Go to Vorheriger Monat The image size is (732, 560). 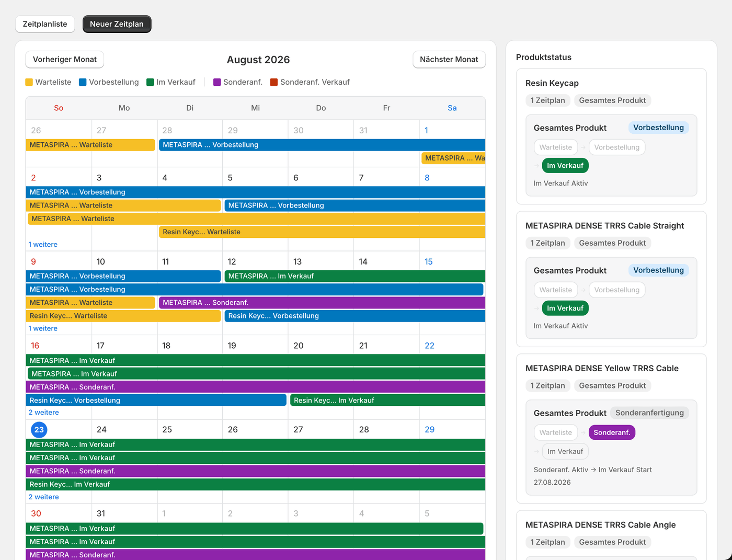[x=65, y=60]
